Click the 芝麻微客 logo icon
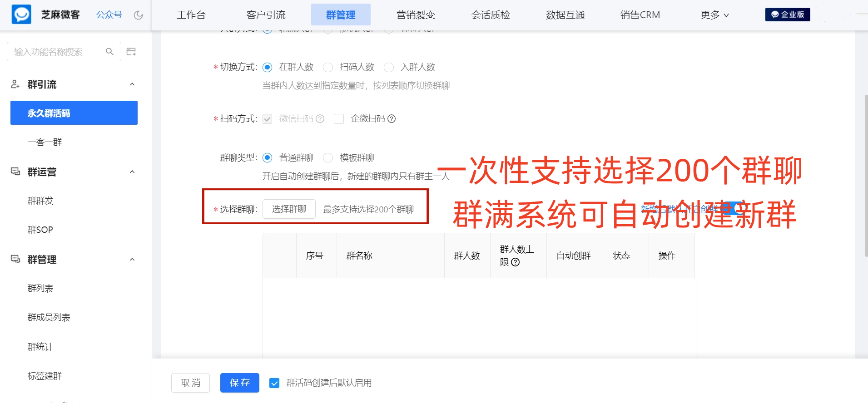The image size is (868, 403). pyautogui.click(x=21, y=15)
